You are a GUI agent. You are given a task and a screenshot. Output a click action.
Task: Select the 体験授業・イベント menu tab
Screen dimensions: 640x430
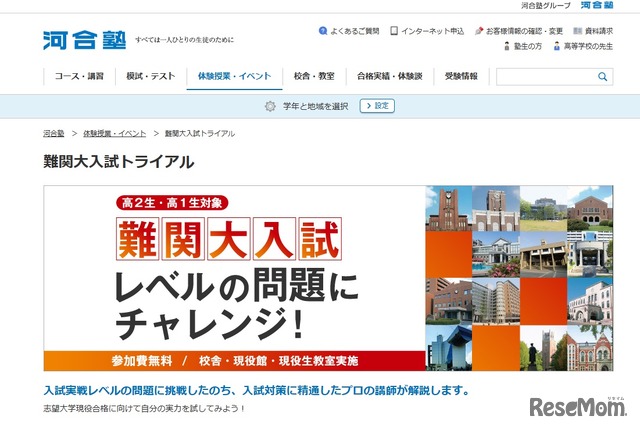234,76
